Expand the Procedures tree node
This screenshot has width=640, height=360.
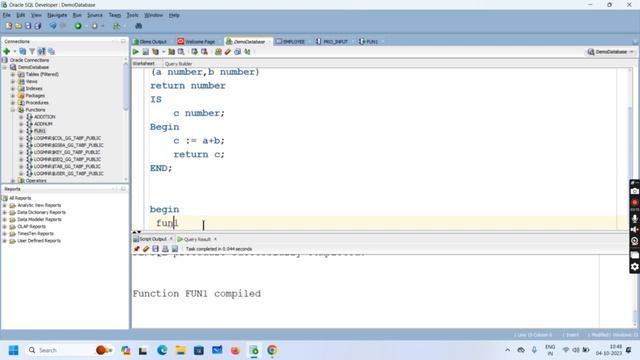point(13,103)
